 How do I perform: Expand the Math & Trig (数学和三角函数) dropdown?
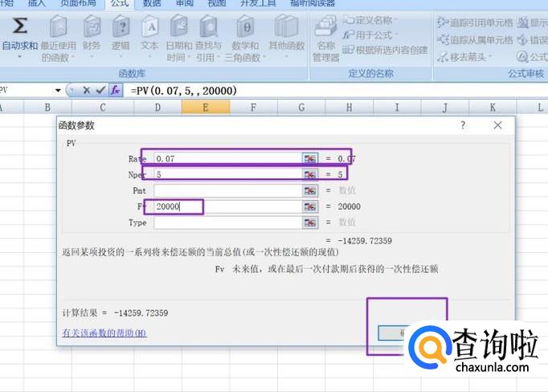click(x=246, y=58)
